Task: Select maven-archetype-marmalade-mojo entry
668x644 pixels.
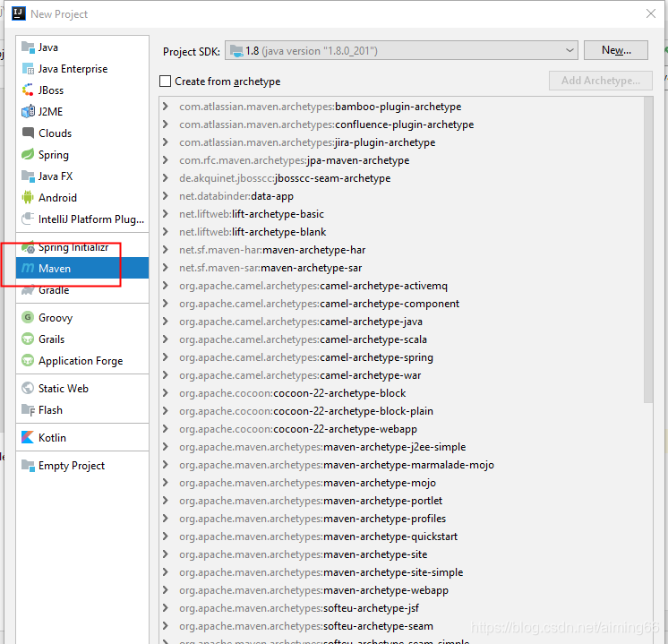Action: tap(337, 465)
